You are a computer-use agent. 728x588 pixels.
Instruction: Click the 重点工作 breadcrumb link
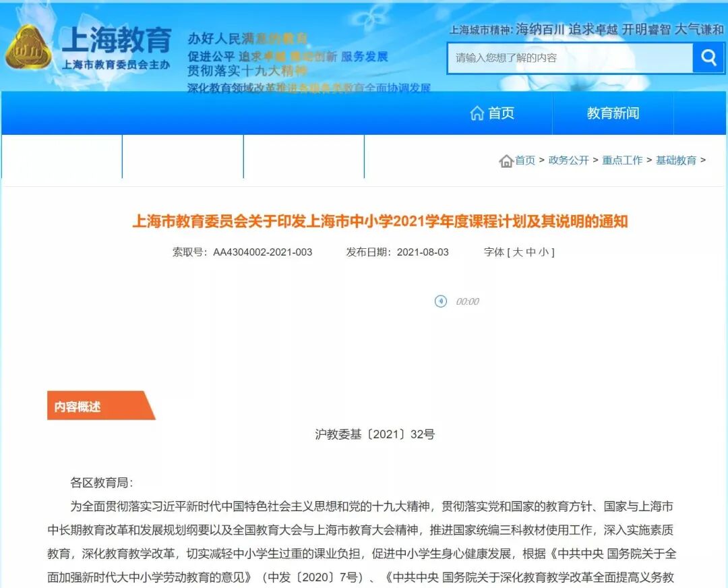coord(621,160)
